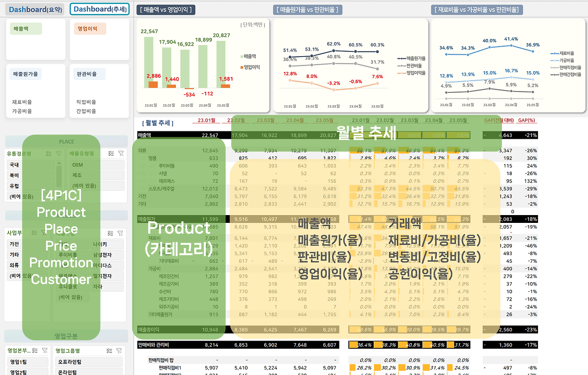Click the 판매비와 관리비 row label

[x=154, y=345]
